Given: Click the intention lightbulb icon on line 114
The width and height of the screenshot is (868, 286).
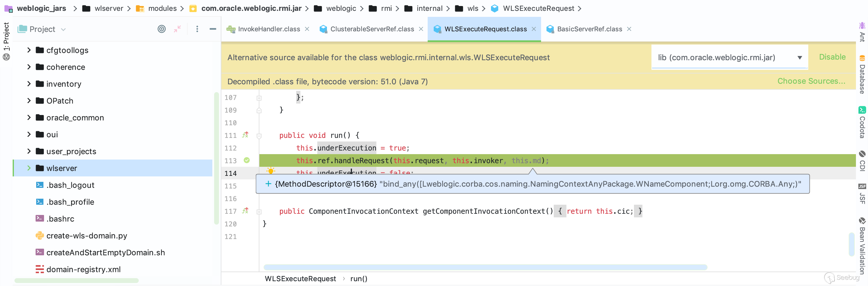Looking at the screenshot, I should pos(270,171).
